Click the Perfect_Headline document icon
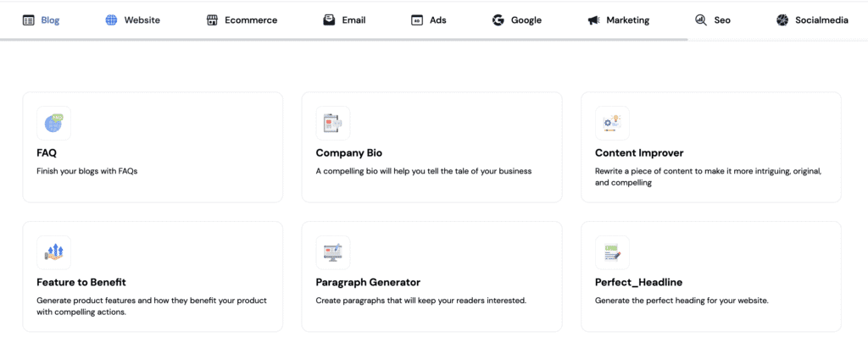The height and width of the screenshot is (359, 868). point(612,252)
